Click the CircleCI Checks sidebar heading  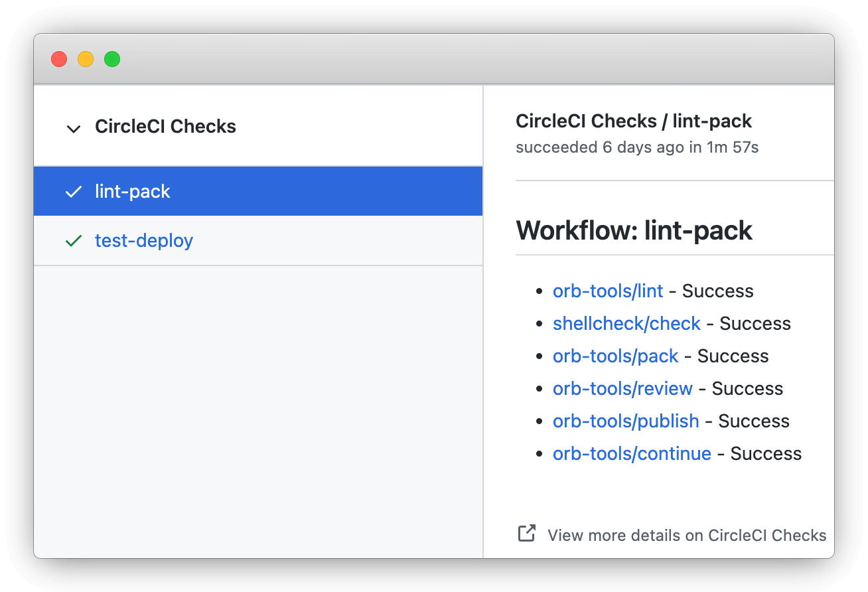click(165, 126)
